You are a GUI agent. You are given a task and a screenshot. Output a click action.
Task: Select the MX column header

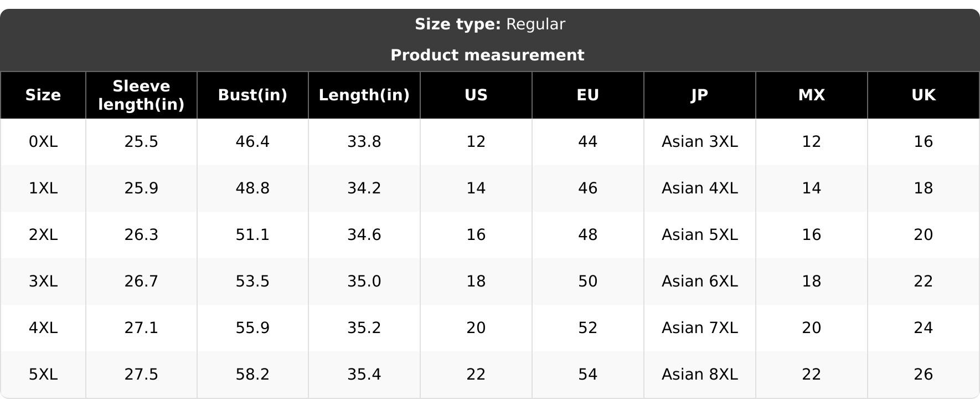coord(812,95)
